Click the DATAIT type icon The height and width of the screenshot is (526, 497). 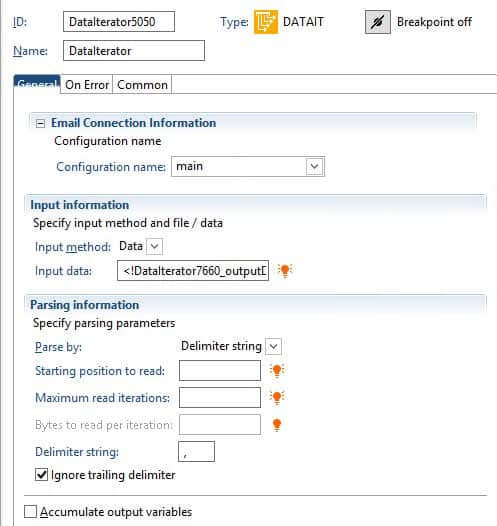tap(266, 22)
